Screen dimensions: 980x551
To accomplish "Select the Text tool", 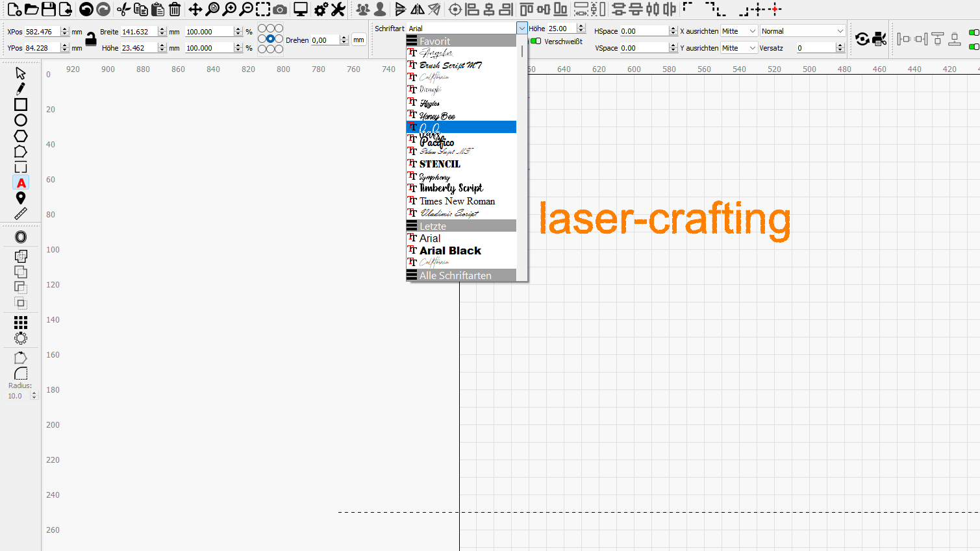I will coord(20,182).
